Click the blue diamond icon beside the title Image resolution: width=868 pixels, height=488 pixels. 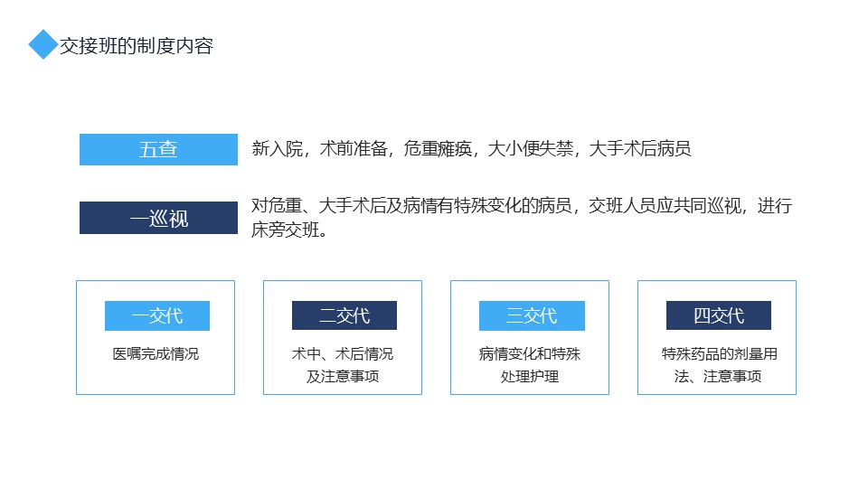coord(43,44)
